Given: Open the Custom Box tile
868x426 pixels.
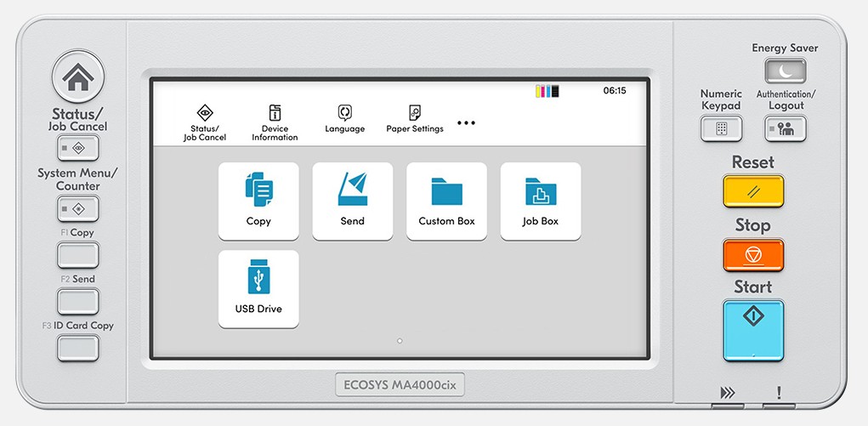Looking at the screenshot, I should (x=446, y=201).
